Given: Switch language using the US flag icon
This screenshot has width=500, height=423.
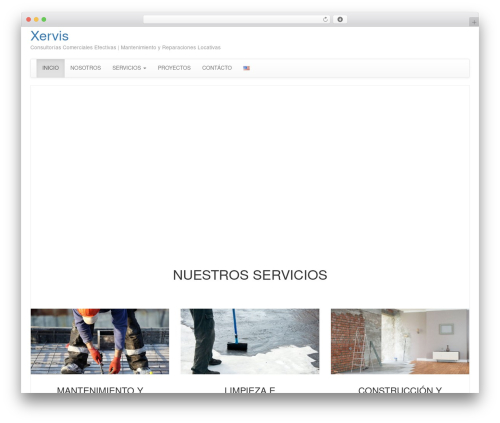Looking at the screenshot, I should coord(246,68).
